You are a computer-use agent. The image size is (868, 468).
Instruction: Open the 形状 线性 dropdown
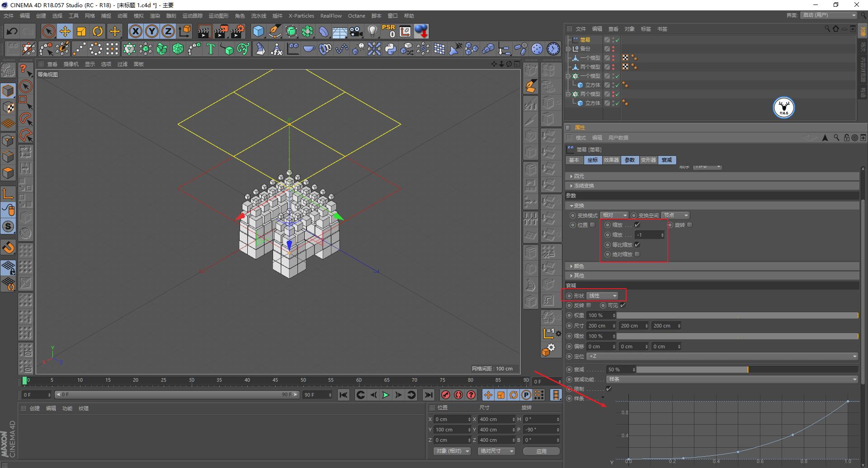click(603, 296)
